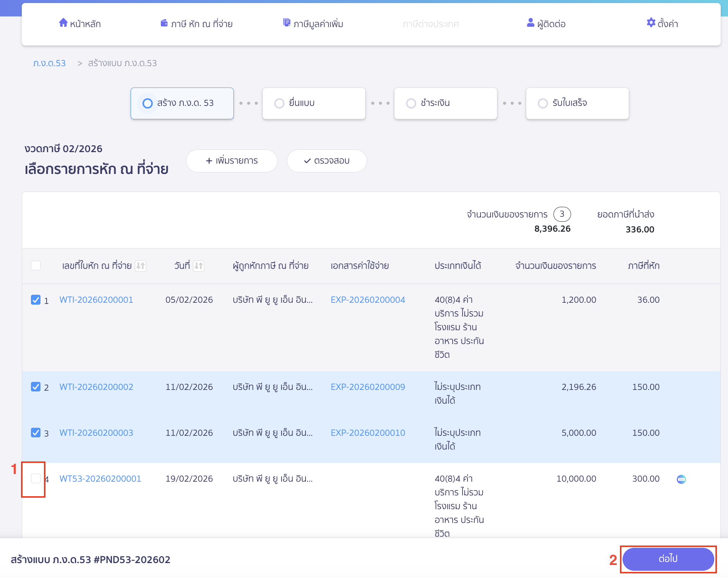Click the round icon on row 4

point(681,479)
